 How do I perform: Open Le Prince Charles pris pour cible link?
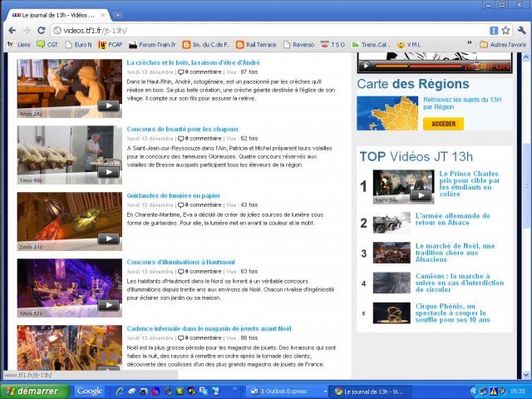(469, 184)
